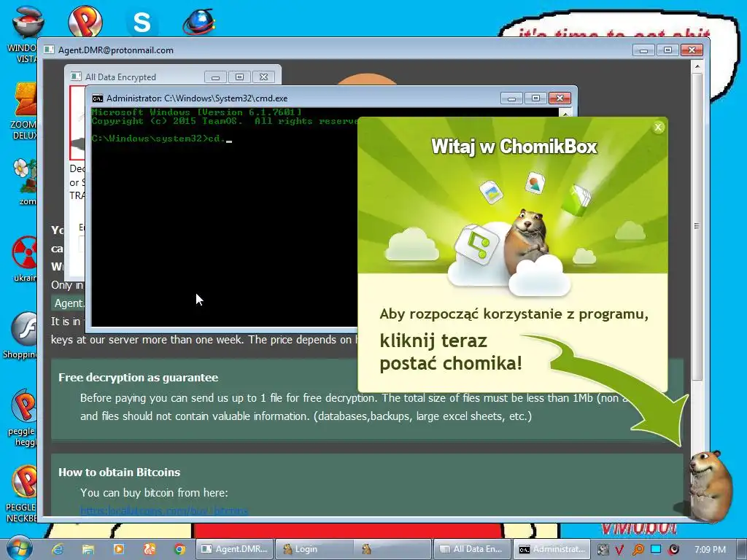This screenshot has height=560, width=747.
Task: Click the orange magnifier tray icon
Action: [638, 550]
